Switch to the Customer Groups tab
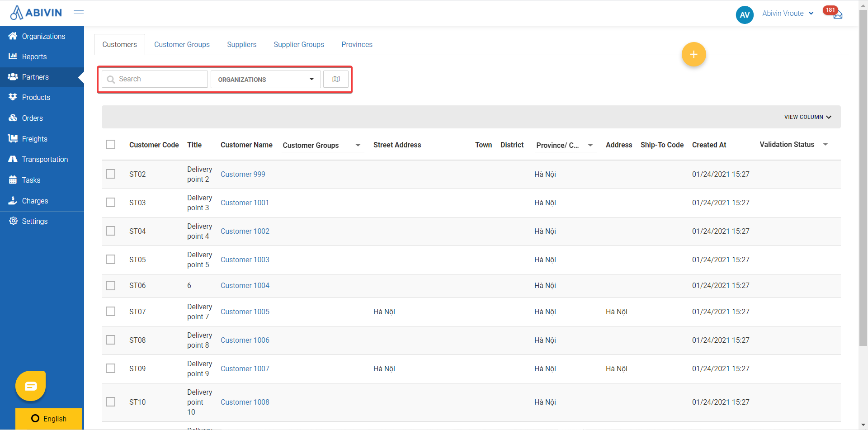Viewport: 868px width, 430px height. pyautogui.click(x=182, y=44)
